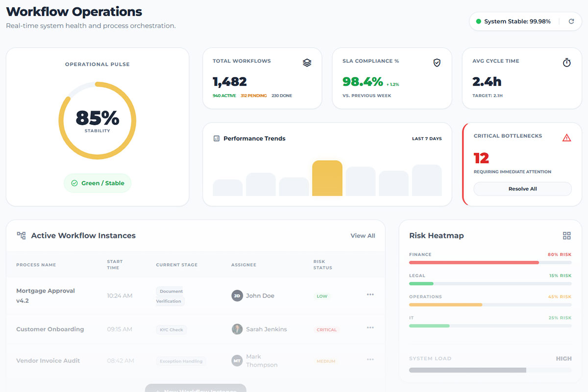Open the more options menu for Customer Onboarding row
Image resolution: width=588 pixels, height=392 pixels.
(x=370, y=328)
